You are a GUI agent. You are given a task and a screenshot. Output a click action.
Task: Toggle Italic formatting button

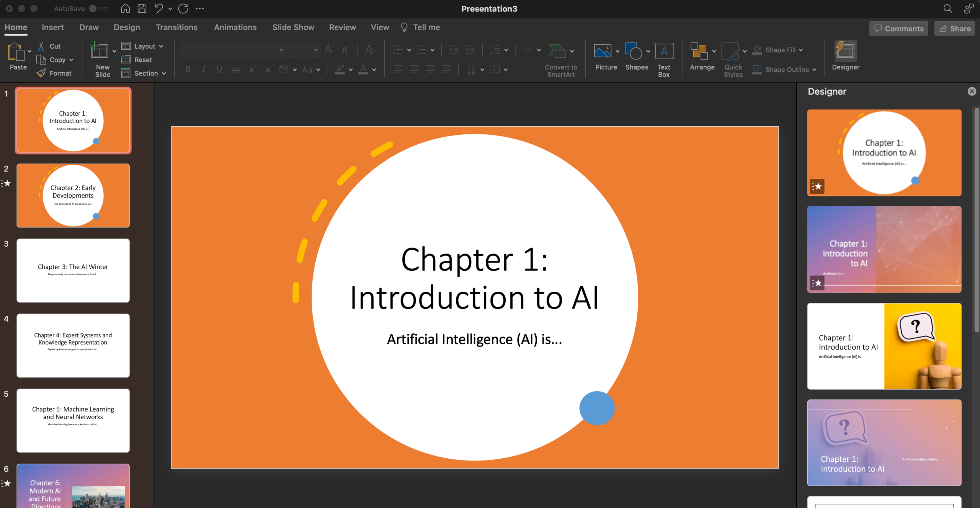pos(204,69)
